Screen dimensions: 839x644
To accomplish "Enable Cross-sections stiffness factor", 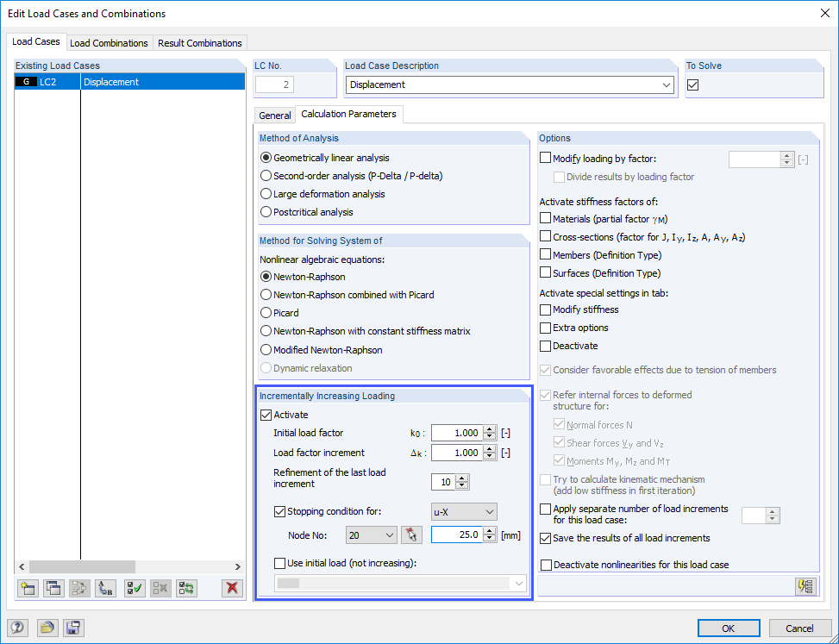I will coord(545,236).
